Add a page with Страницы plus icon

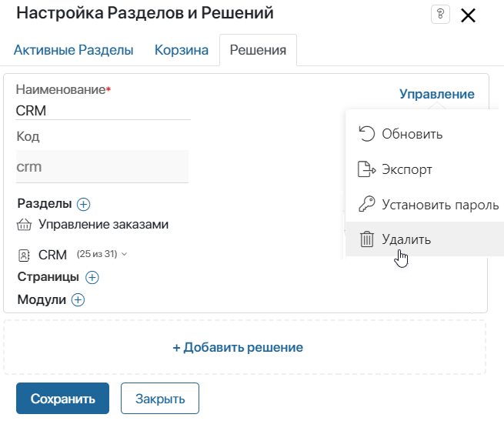[92, 277]
